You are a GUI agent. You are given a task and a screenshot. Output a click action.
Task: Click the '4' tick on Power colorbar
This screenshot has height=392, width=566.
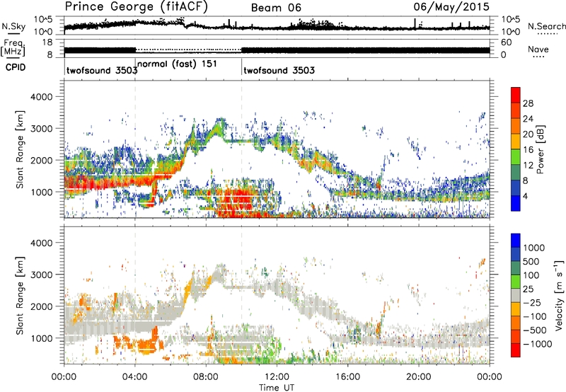coord(525,196)
